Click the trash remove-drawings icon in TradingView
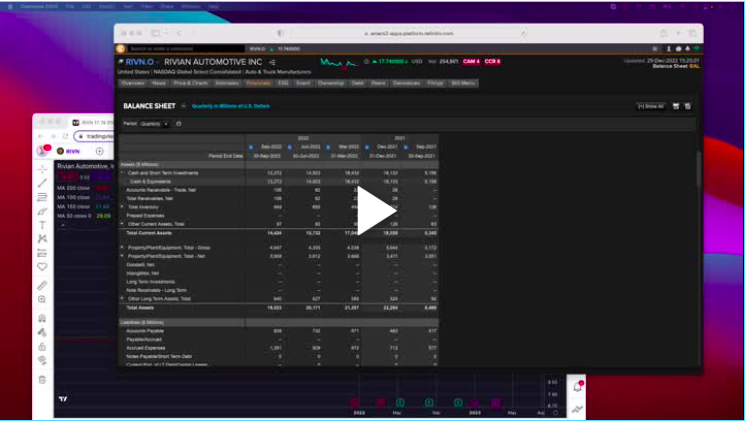The height and width of the screenshot is (421, 747). (42, 380)
